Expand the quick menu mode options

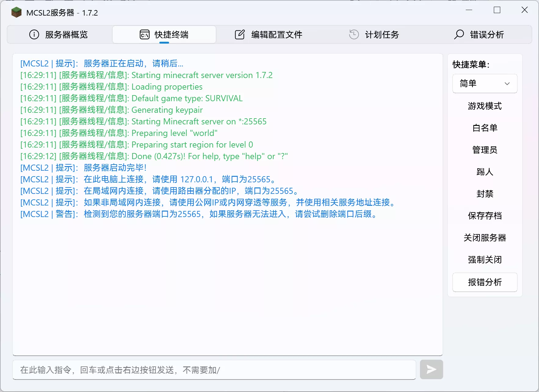tap(485, 84)
